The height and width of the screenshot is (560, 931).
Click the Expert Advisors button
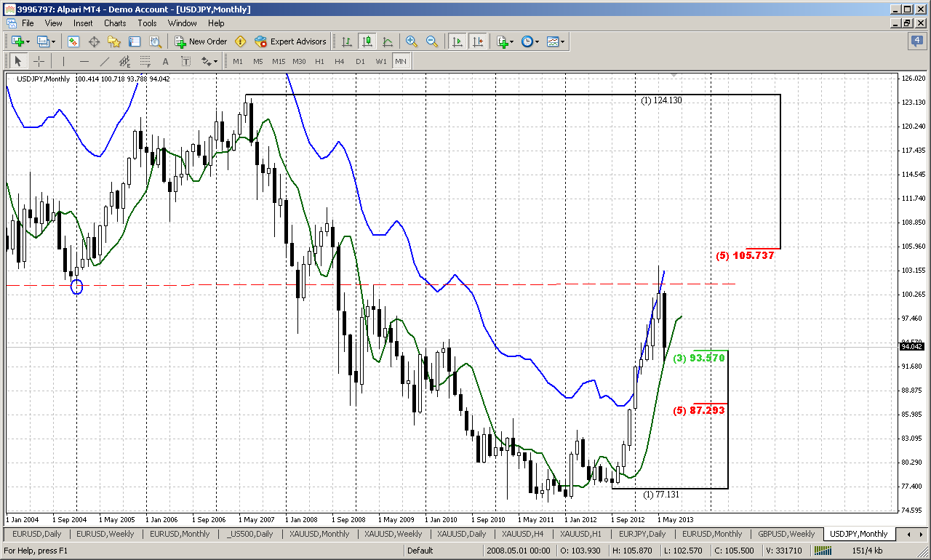pos(290,41)
